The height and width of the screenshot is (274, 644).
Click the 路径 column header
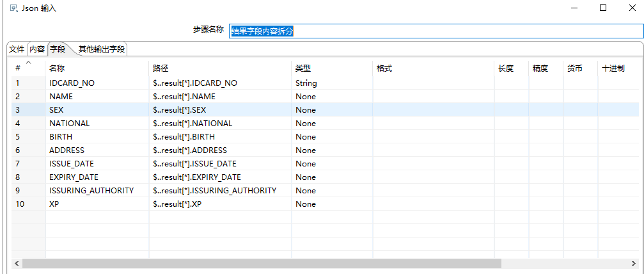[220, 68]
